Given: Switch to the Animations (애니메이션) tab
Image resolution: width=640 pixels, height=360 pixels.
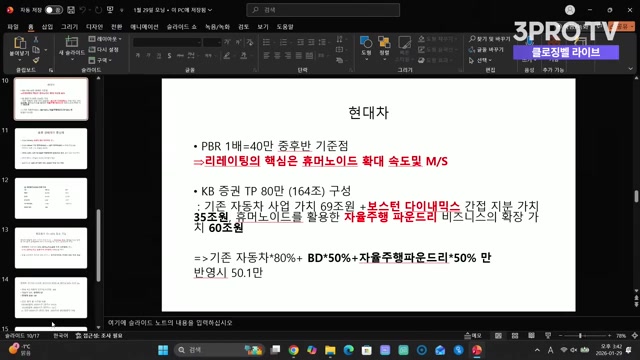Looking at the screenshot, I should [144, 27].
